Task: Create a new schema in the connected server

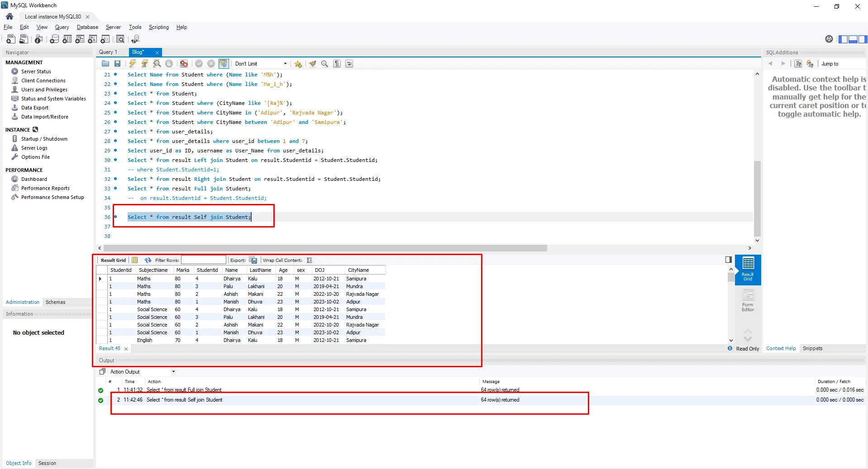Action: [54, 39]
